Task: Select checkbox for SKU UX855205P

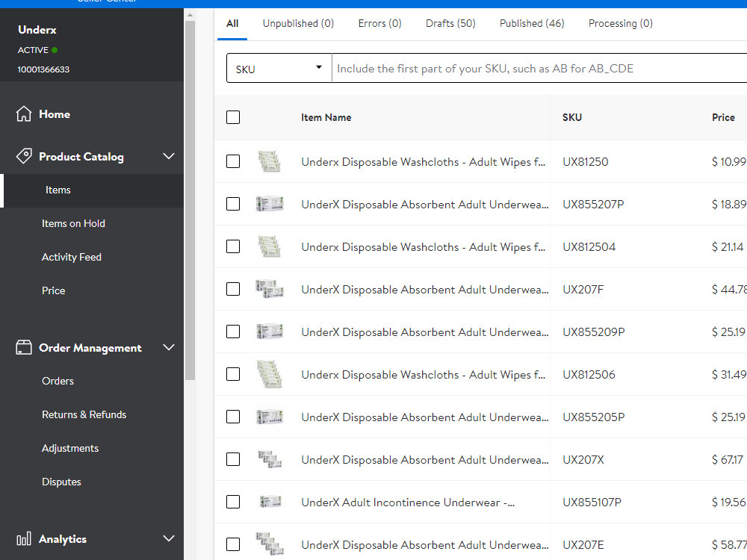Action: pos(233,417)
